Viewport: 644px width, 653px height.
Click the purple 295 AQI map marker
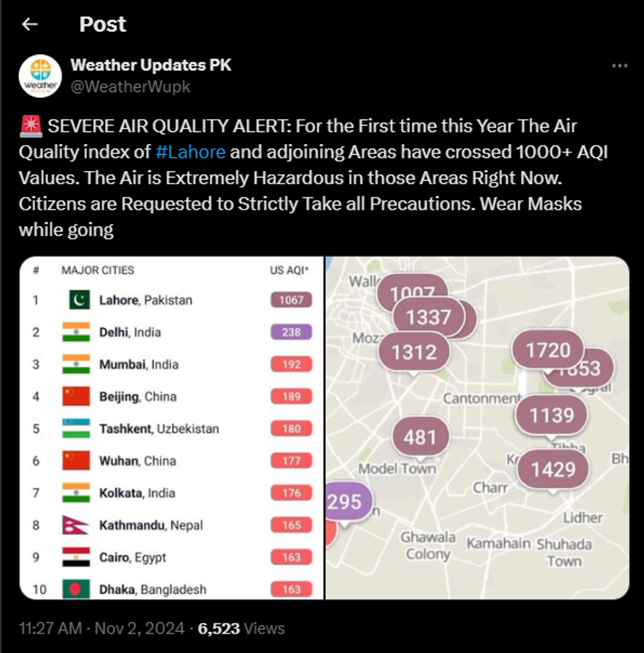pos(346,502)
